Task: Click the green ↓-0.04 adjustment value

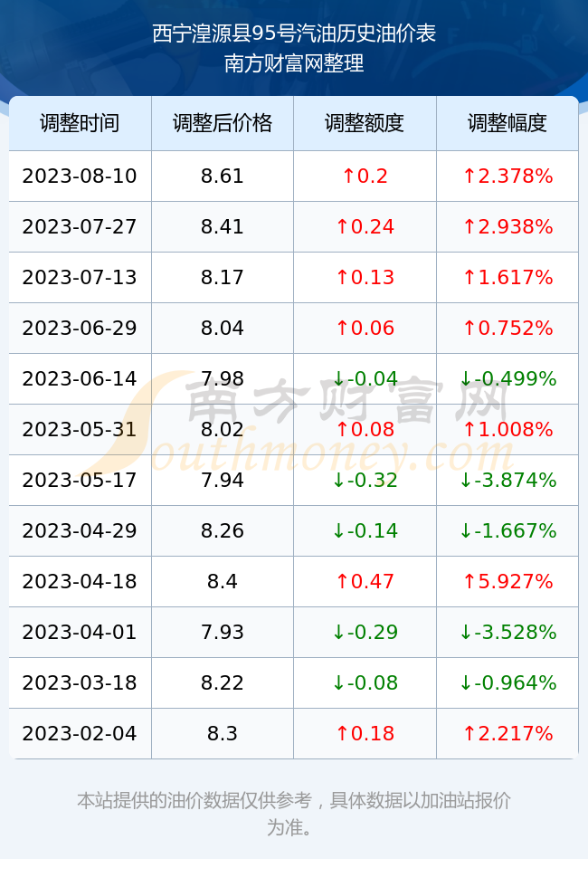Action: point(365,378)
